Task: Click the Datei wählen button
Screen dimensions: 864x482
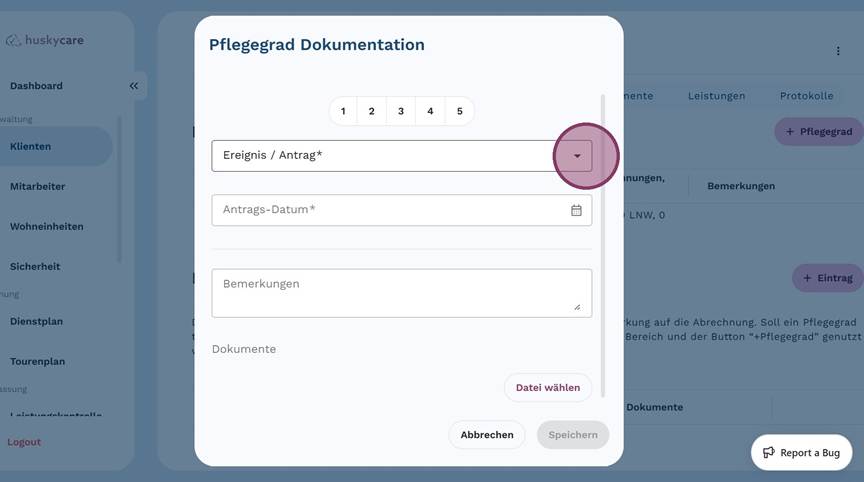Action: [548, 388]
